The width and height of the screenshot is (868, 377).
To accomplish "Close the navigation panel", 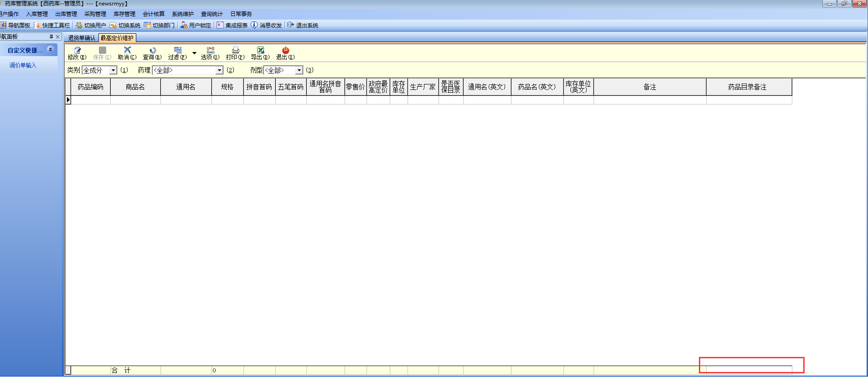I will (58, 37).
